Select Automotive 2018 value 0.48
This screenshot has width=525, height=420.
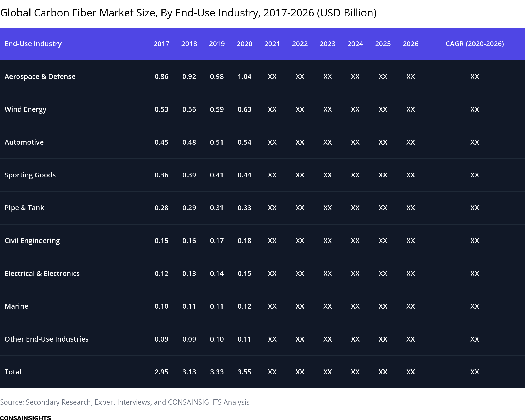pos(189,142)
